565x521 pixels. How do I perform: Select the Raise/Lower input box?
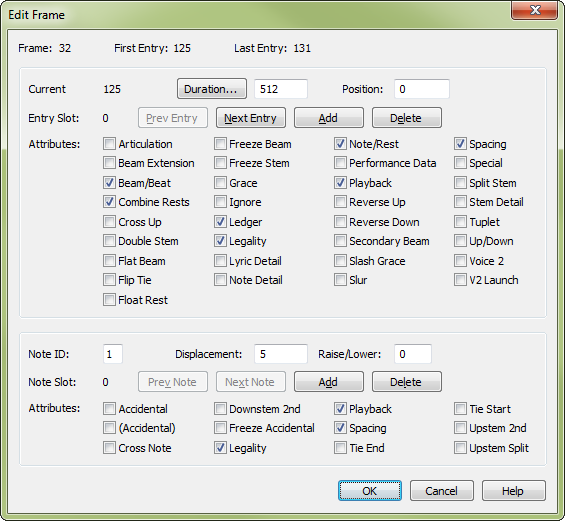413,354
